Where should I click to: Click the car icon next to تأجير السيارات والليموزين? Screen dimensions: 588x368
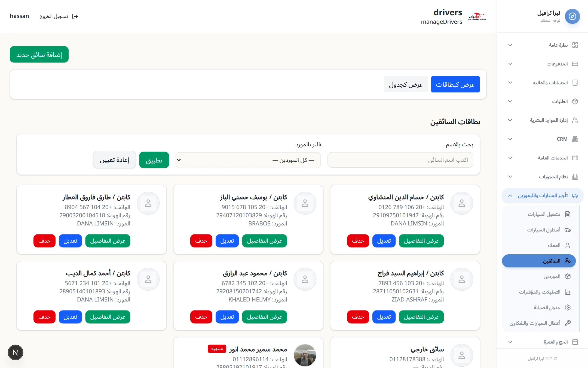click(x=575, y=195)
